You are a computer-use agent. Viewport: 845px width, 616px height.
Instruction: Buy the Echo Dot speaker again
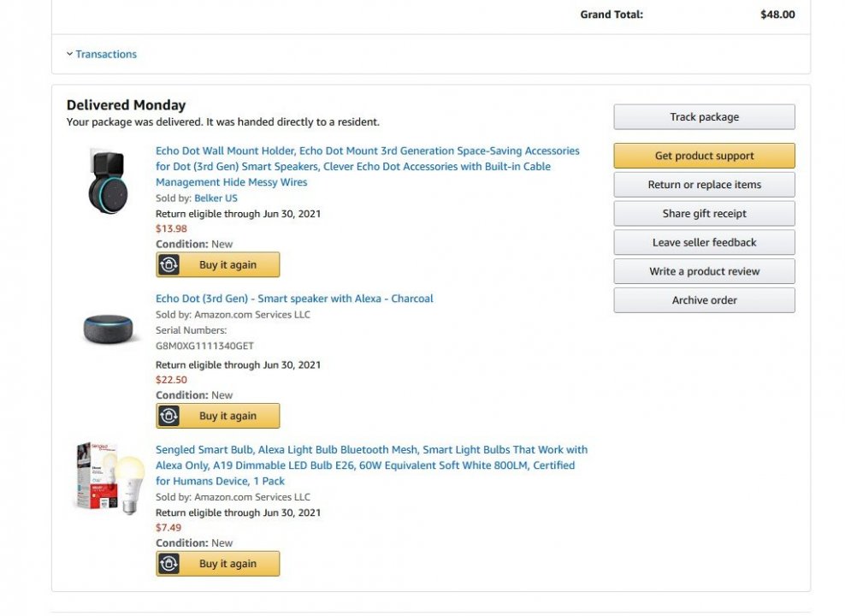coord(227,416)
